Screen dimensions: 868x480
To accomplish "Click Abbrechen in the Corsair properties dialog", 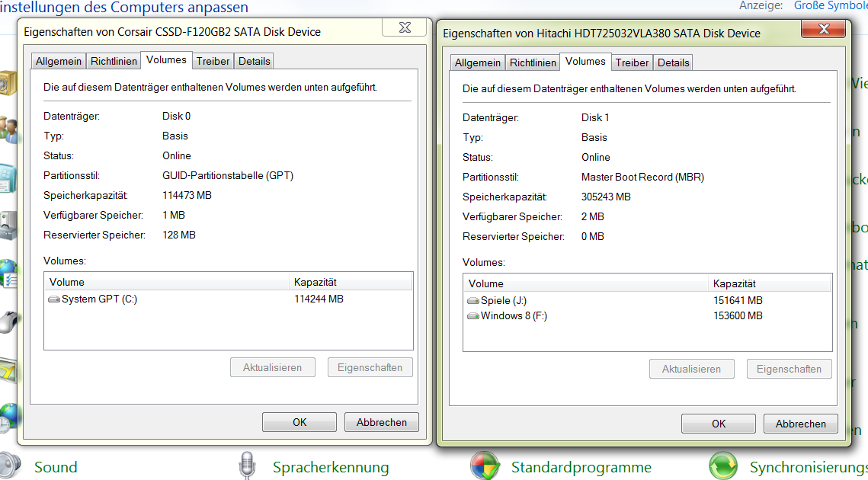I will tap(381, 422).
